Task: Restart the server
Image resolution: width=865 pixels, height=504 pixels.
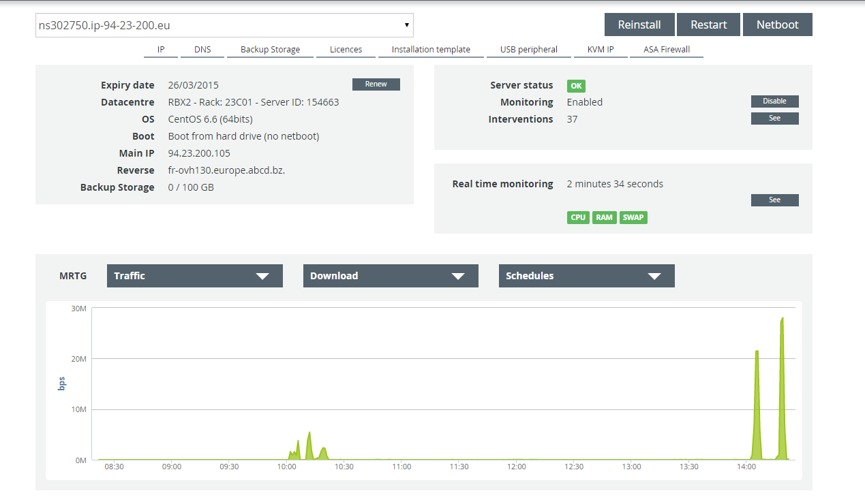Action: [x=708, y=25]
